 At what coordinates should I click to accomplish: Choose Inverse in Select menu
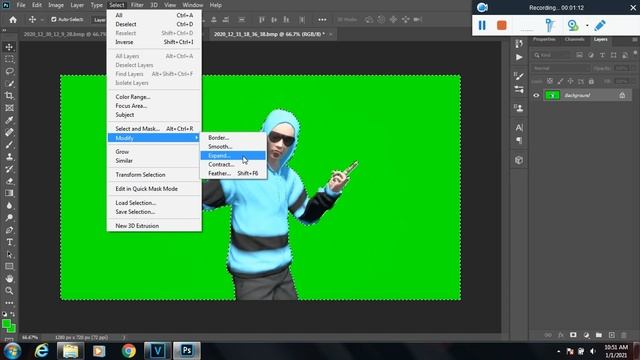[x=154, y=42]
